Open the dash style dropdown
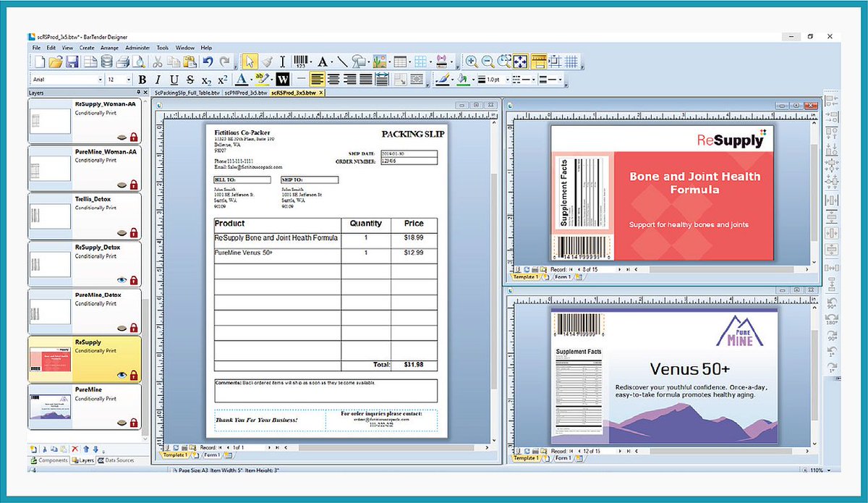The image size is (868, 503). pos(533,80)
